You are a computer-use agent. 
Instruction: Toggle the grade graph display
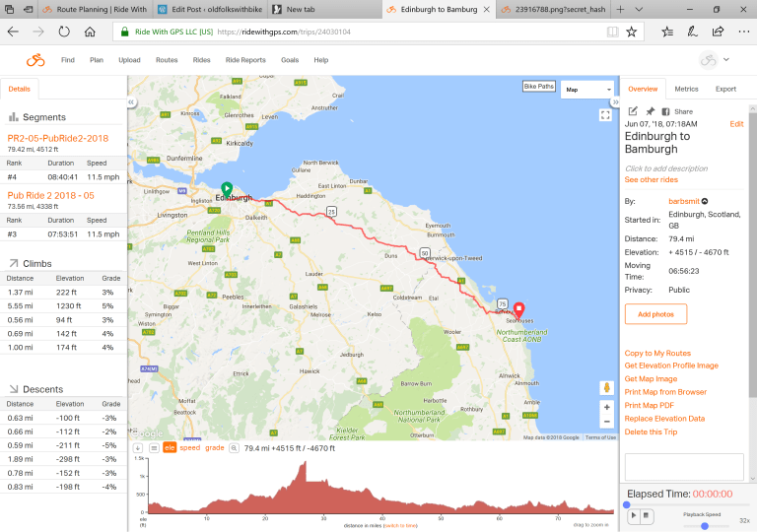pos(214,447)
